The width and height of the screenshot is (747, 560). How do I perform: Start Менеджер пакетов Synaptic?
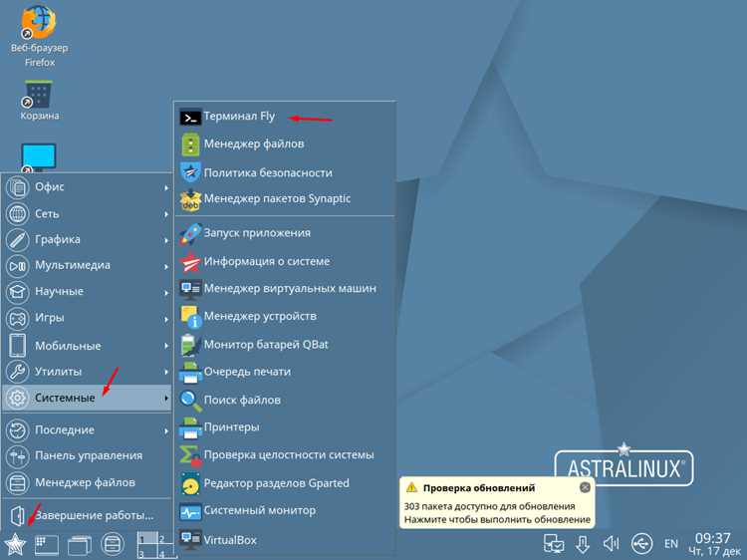(x=286, y=199)
